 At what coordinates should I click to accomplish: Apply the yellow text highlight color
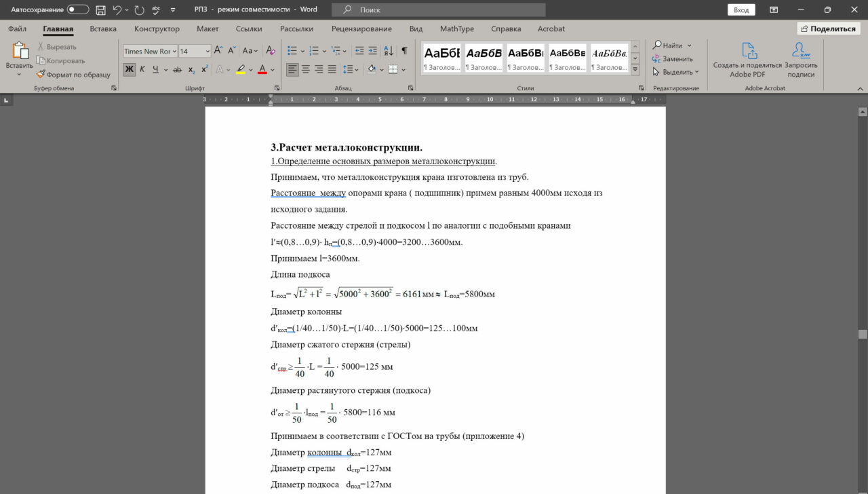(x=240, y=69)
